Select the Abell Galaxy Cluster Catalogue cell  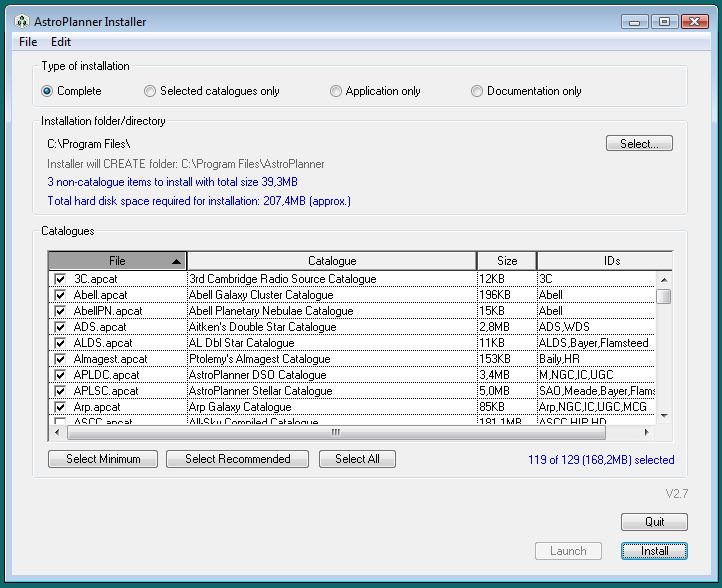pyautogui.click(x=332, y=295)
